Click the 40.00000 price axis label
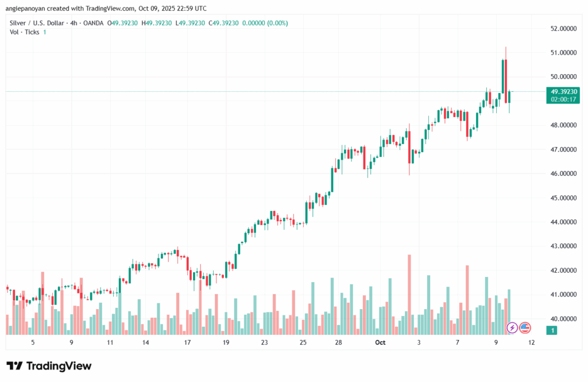This screenshot has width=588, height=382. pos(563,319)
